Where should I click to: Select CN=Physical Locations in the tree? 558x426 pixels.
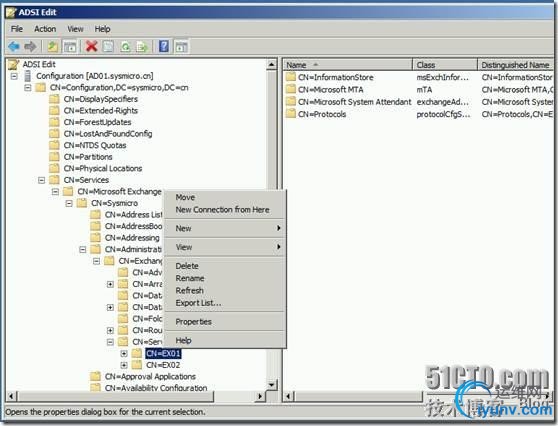tap(103, 168)
